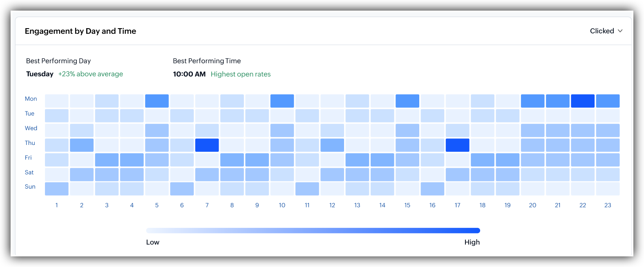Click hour 23 axis label
The width and height of the screenshot is (644, 267).
pyautogui.click(x=608, y=205)
